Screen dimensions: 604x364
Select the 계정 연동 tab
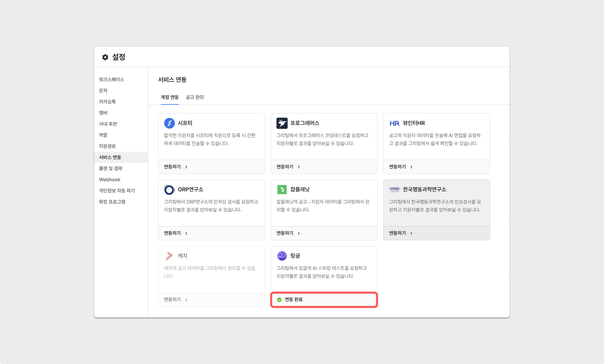tap(169, 97)
